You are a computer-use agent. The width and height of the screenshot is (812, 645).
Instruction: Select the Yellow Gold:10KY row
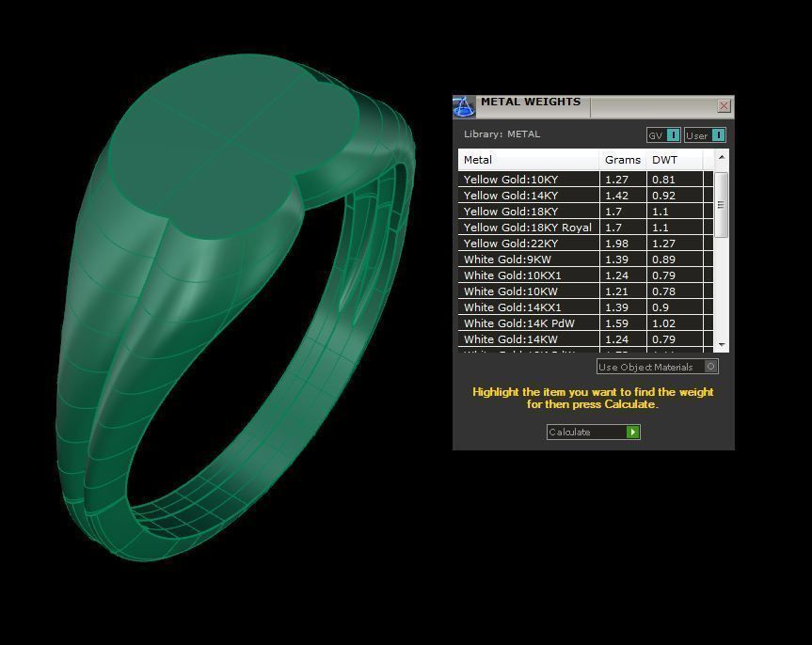pyautogui.click(x=585, y=180)
